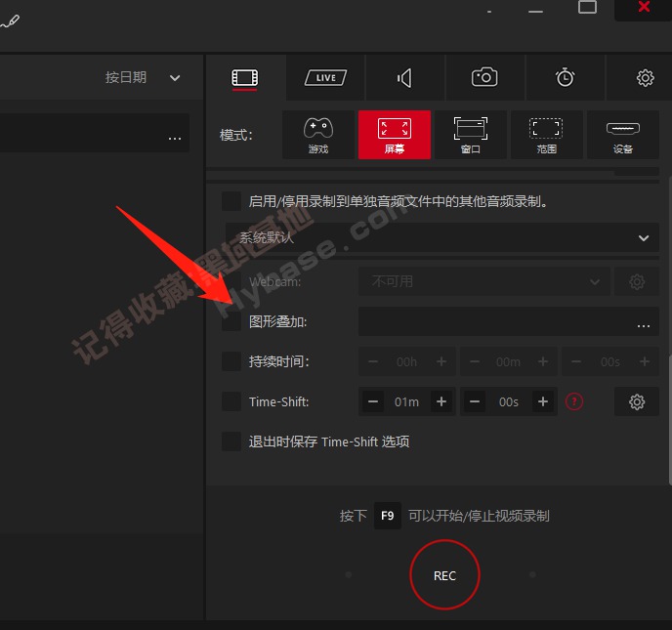Increase duration minutes 00m

[543, 361]
